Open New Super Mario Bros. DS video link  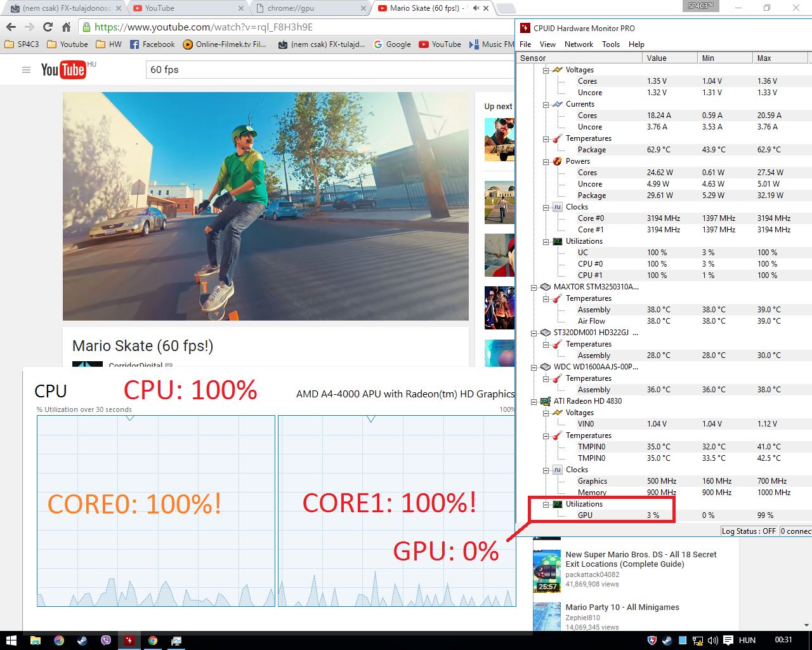click(641, 559)
